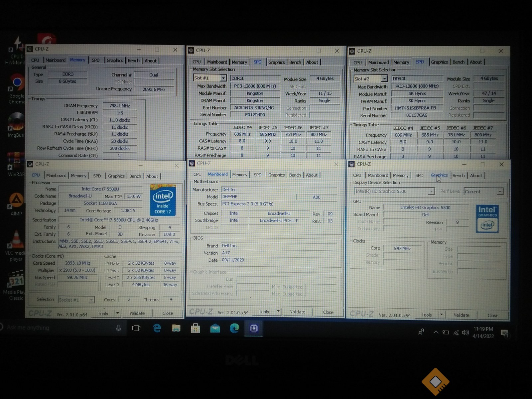Expand the Perf Level Current dropdown

pyautogui.click(x=500, y=192)
